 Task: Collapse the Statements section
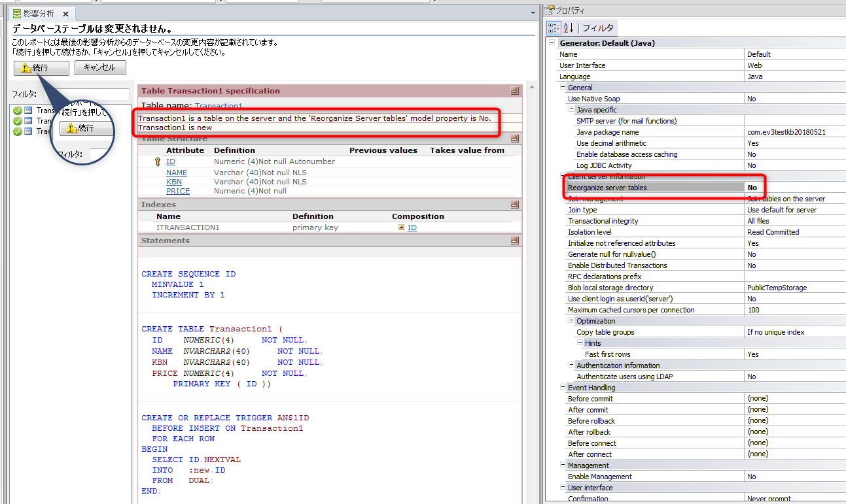tap(515, 241)
